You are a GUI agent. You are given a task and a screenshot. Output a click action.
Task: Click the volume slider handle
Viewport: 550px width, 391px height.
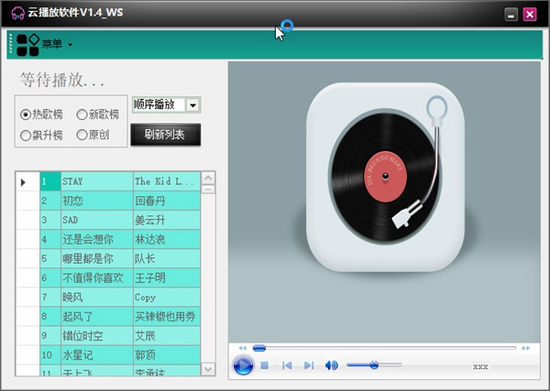tap(374, 365)
